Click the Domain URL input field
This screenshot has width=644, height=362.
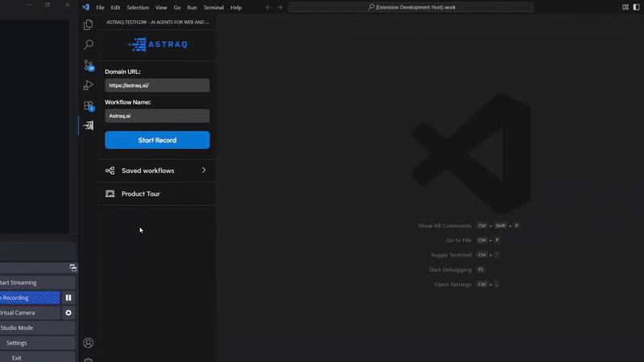[157, 85]
